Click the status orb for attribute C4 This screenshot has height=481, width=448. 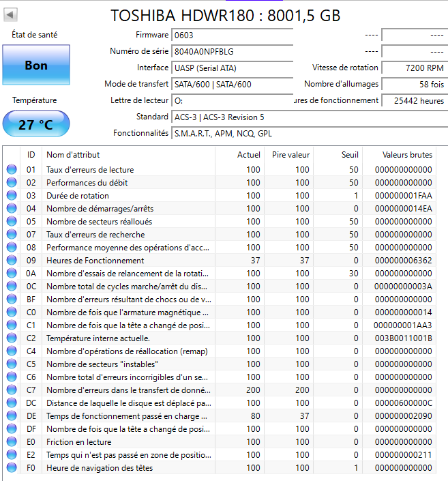click(x=12, y=351)
